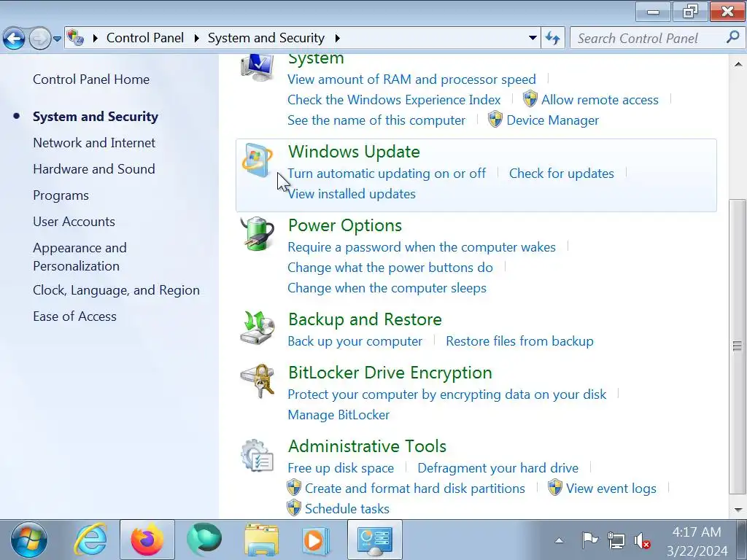Open View event logs

click(x=611, y=489)
